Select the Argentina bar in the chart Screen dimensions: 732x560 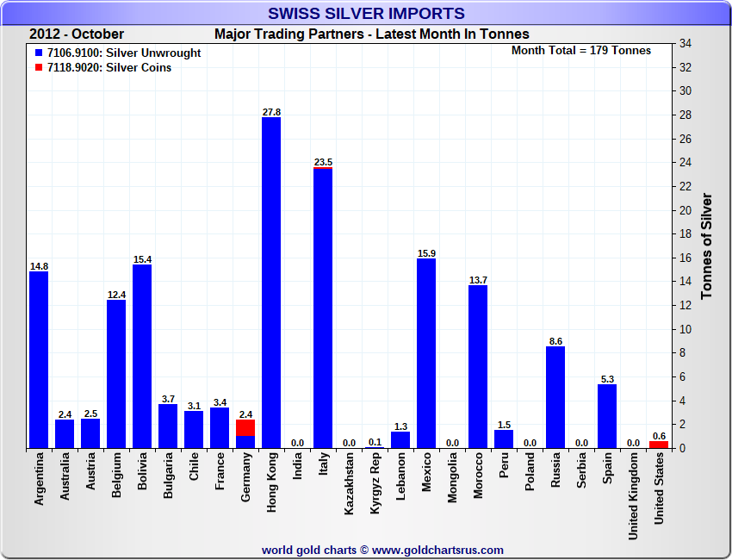[39, 360]
